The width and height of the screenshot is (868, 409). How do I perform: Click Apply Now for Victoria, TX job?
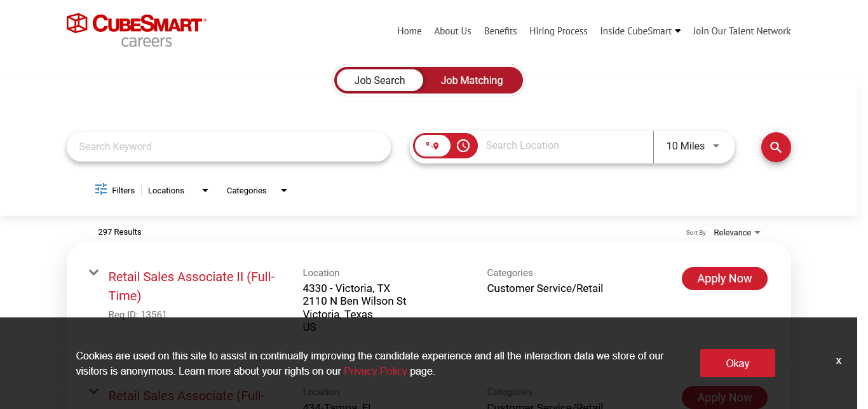(724, 279)
